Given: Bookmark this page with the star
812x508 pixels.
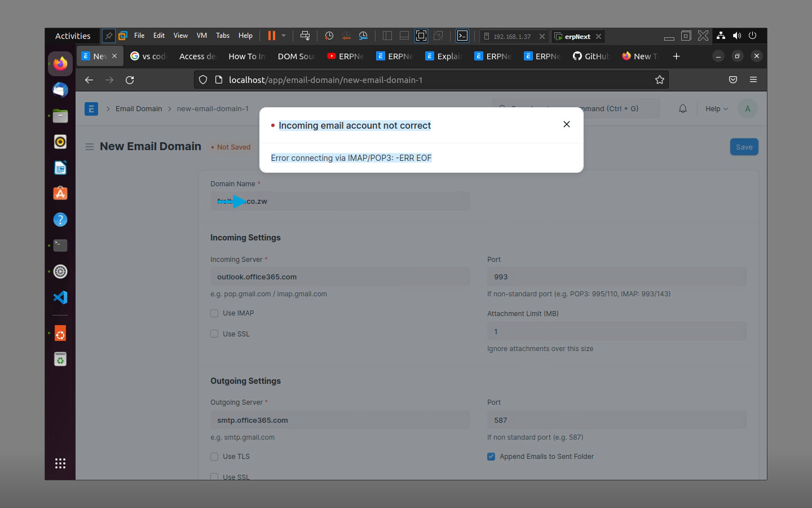Looking at the screenshot, I should click(660, 80).
